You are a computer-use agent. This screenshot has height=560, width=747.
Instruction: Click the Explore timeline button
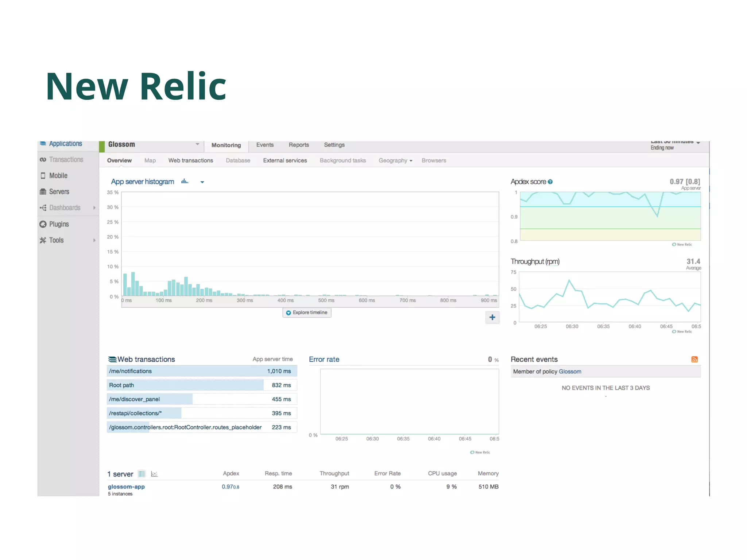click(x=307, y=312)
